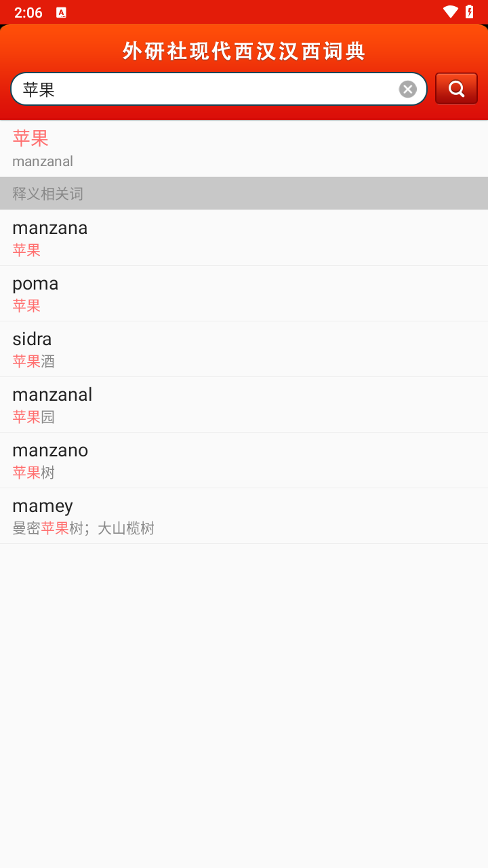Tap the red magnifier search button

456,89
